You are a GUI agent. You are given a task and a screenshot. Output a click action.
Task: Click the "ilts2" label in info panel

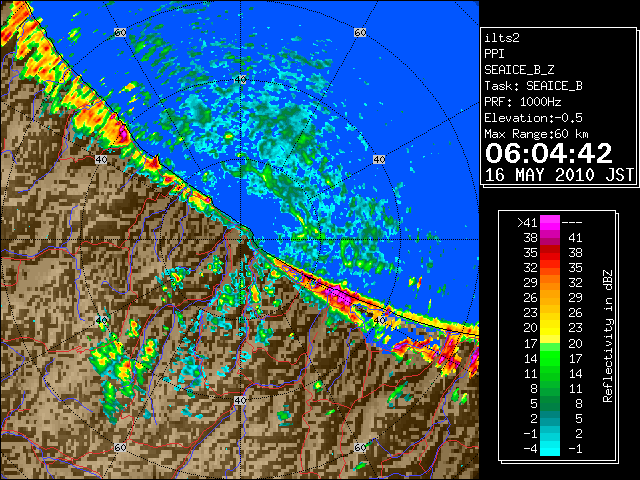(x=502, y=38)
